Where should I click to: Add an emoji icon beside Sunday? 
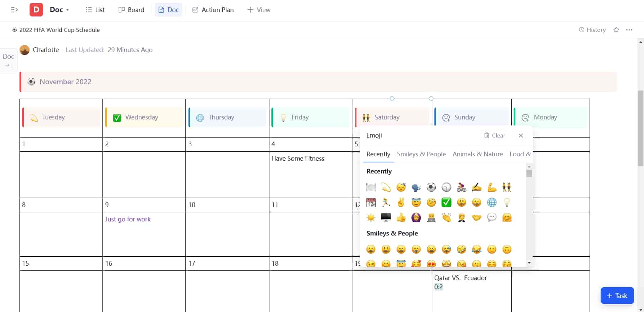(x=446, y=117)
